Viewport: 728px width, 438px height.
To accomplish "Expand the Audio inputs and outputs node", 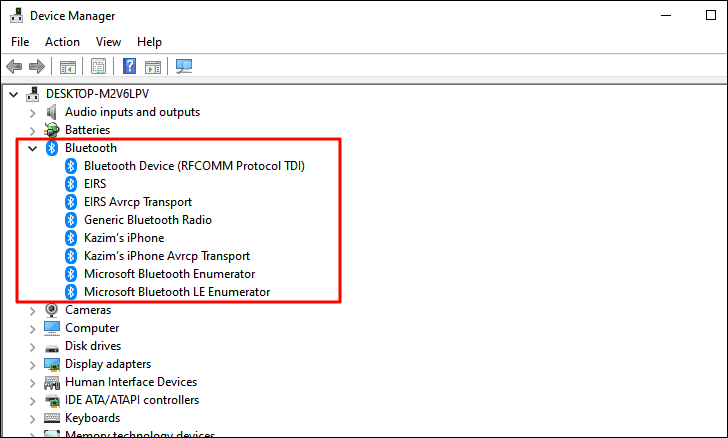I will [32, 113].
